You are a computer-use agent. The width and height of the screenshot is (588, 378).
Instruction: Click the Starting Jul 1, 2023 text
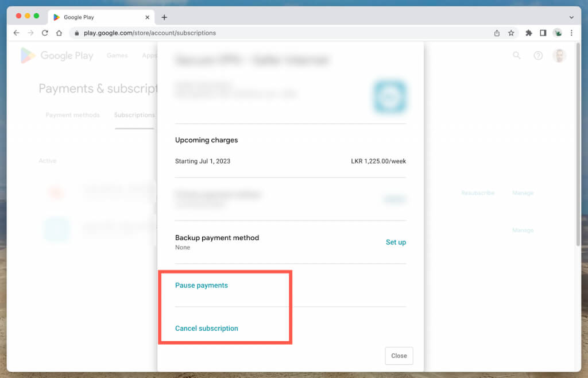tap(203, 161)
